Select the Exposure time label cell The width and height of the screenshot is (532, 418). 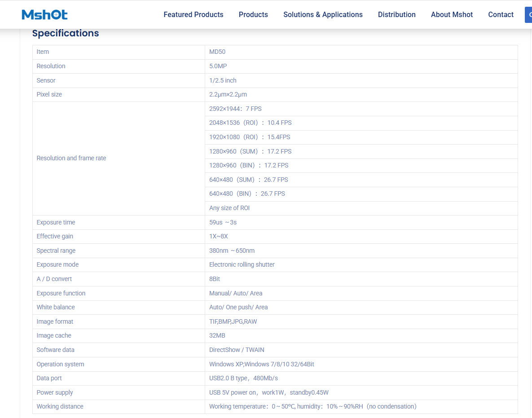point(119,222)
